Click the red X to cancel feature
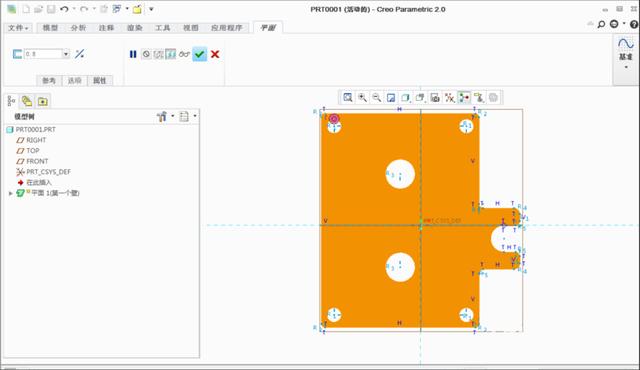The height and width of the screenshot is (370, 640). 215,54
